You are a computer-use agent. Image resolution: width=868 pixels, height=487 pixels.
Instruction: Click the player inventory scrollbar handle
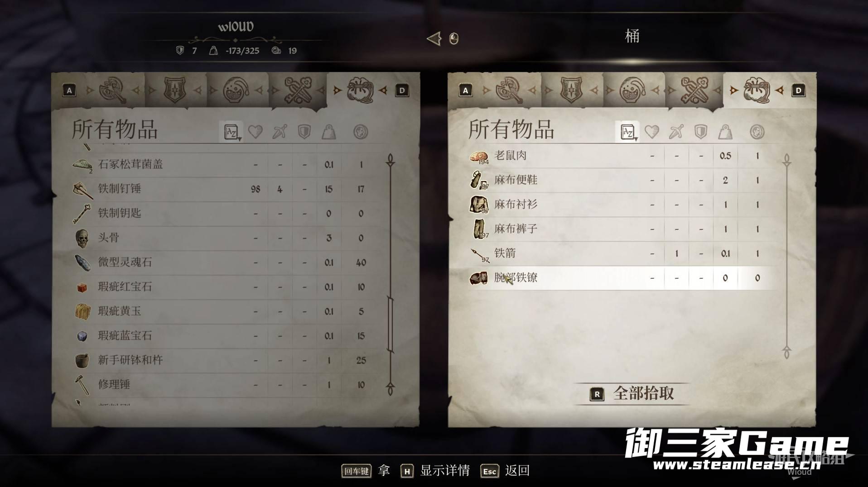click(390, 325)
